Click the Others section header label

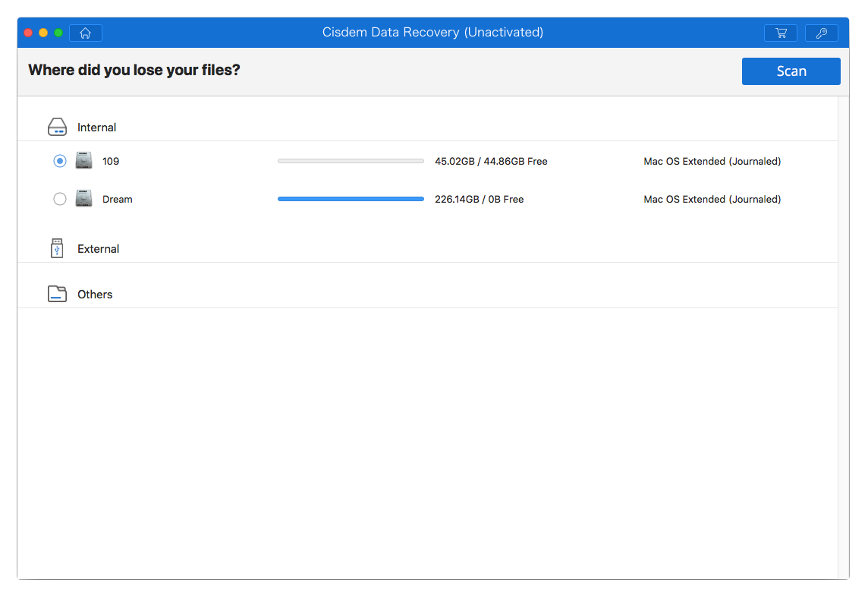coord(94,294)
